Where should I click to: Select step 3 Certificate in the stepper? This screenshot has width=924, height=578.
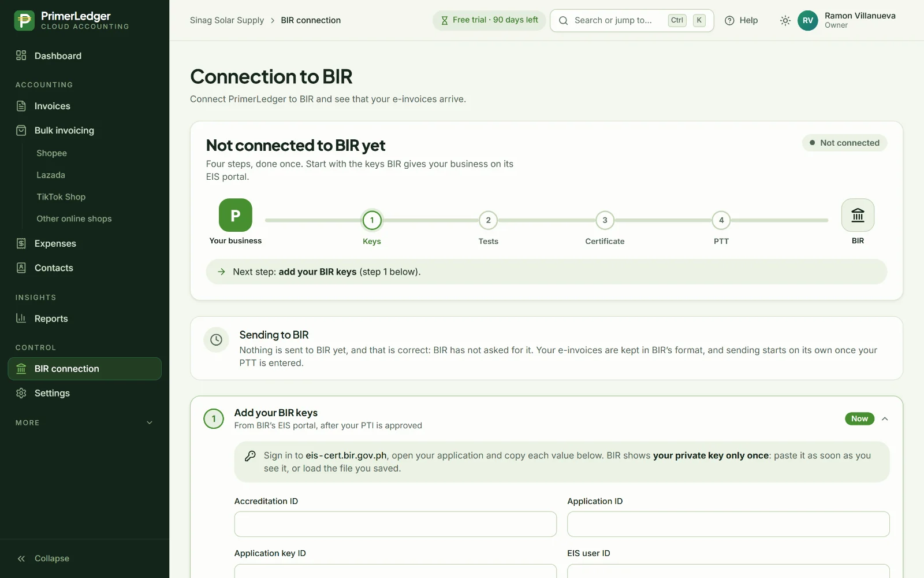point(605,220)
